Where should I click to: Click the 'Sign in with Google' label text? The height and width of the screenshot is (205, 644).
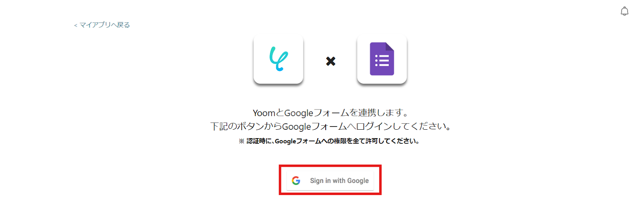[339, 181]
